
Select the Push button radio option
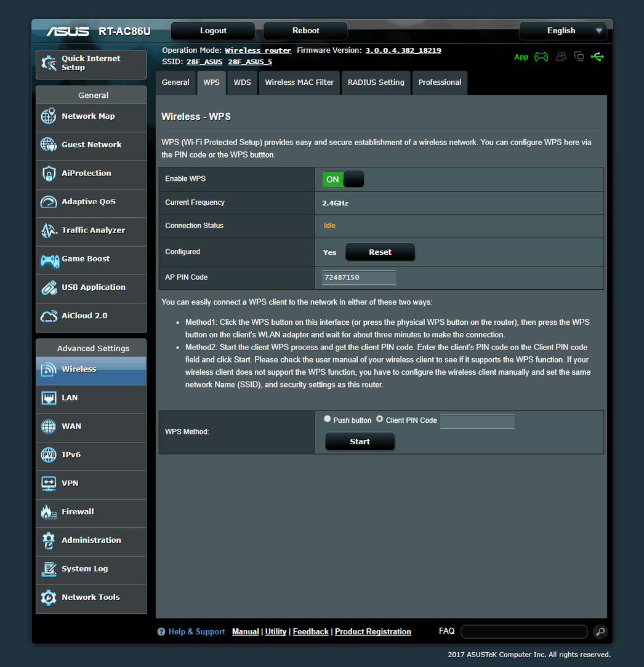(x=327, y=419)
